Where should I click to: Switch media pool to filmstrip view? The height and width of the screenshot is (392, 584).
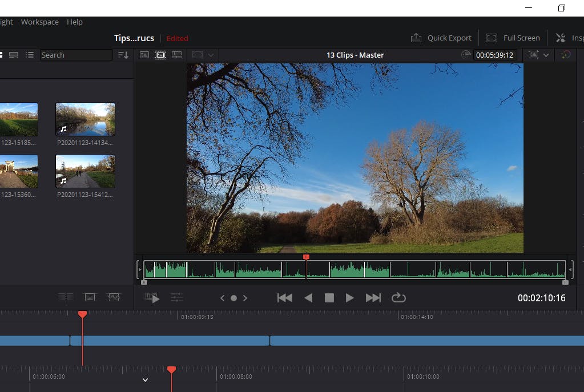[14, 55]
